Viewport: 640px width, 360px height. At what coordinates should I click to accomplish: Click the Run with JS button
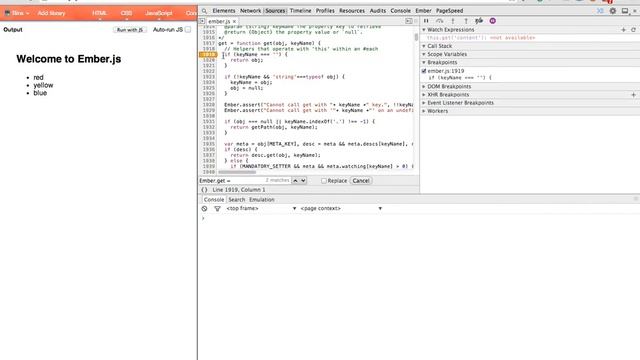130,30
